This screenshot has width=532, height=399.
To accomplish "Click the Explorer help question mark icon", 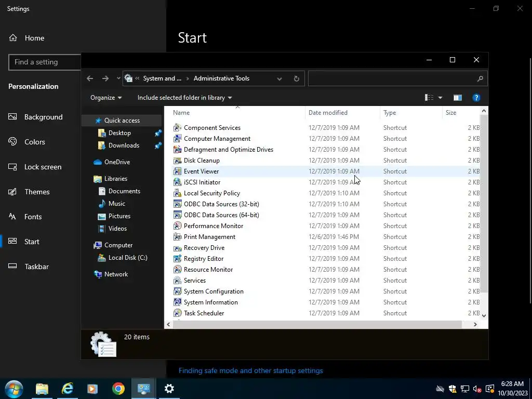I will pyautogui.click(x=476, y=98).
